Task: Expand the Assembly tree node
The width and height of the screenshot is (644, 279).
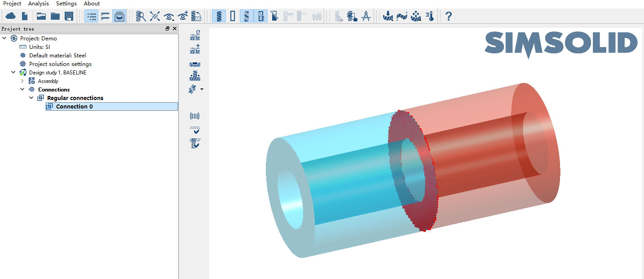Action: click(22, 81)
